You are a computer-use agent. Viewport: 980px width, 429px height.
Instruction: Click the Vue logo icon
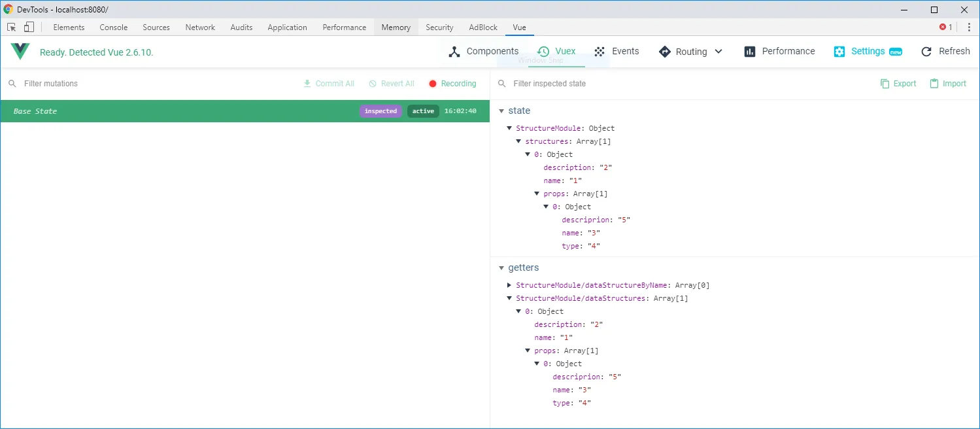[x=20, y=52]
